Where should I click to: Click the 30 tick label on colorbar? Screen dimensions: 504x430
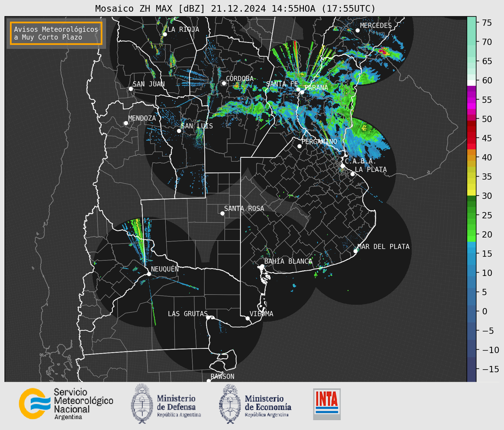pyautogui.click(x=487, y=196)
